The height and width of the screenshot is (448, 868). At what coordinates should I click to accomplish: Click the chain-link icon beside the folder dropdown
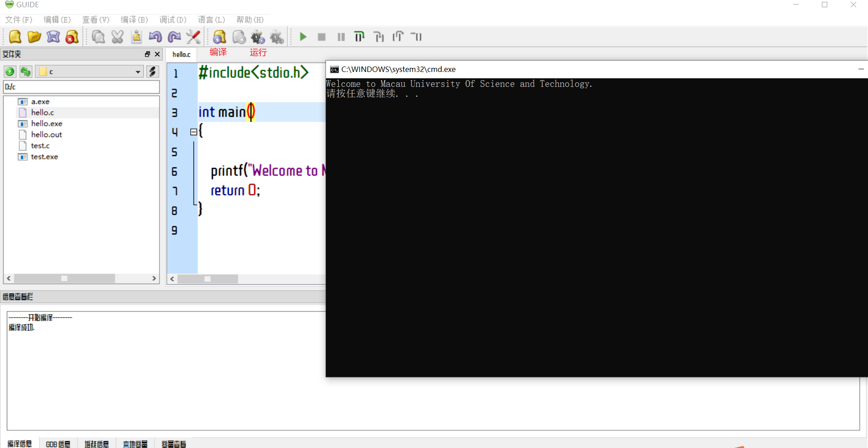pyautogui.click(x=152, y=71)
